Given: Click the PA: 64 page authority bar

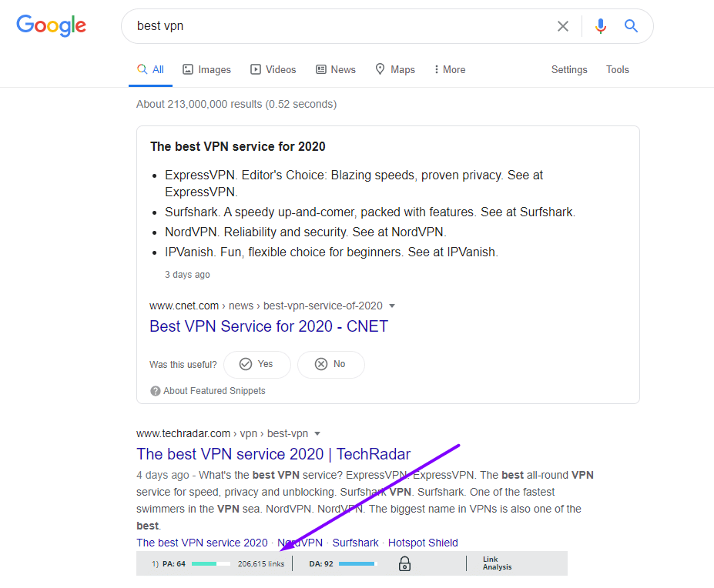Looking at the screenshot, I should point(211,564).
